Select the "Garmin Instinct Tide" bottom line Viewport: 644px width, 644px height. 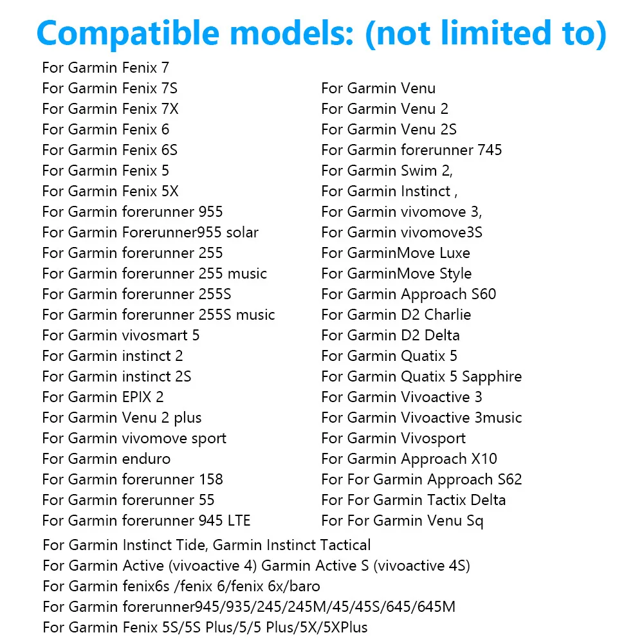pos(207,545)
